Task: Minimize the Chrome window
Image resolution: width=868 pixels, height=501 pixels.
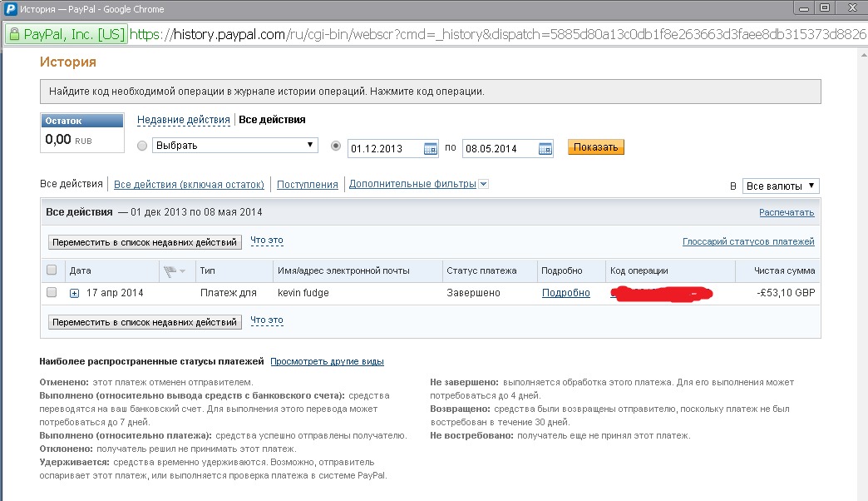Action: [x=804, y=8]
